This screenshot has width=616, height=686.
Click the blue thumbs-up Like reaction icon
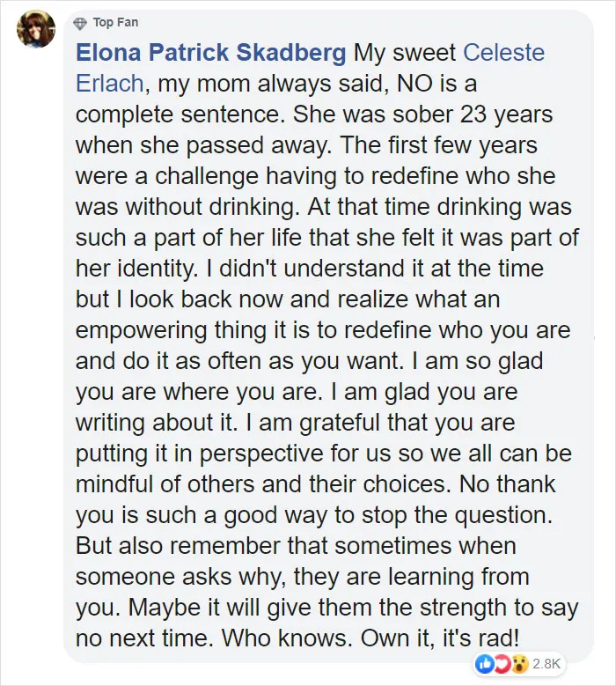tap(485, 664)
